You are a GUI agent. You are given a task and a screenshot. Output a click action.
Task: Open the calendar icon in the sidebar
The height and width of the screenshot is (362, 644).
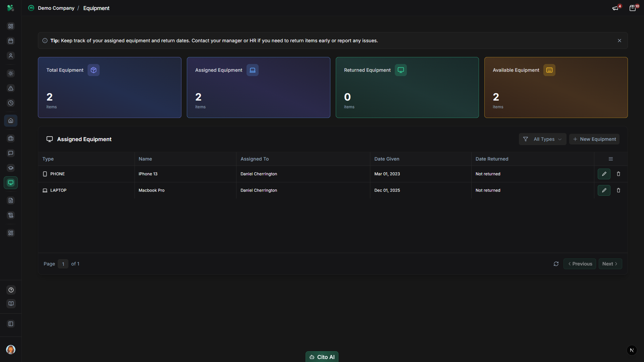pos(11,41)
